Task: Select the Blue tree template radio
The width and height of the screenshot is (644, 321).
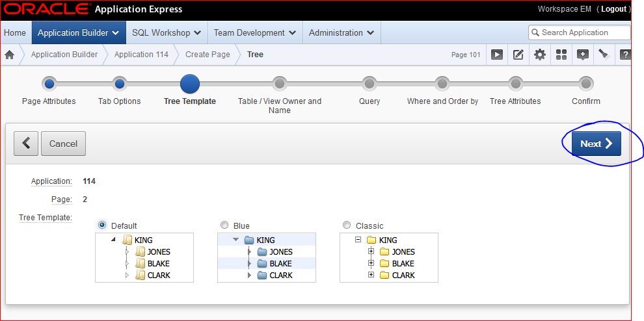Action: [224, 225]
